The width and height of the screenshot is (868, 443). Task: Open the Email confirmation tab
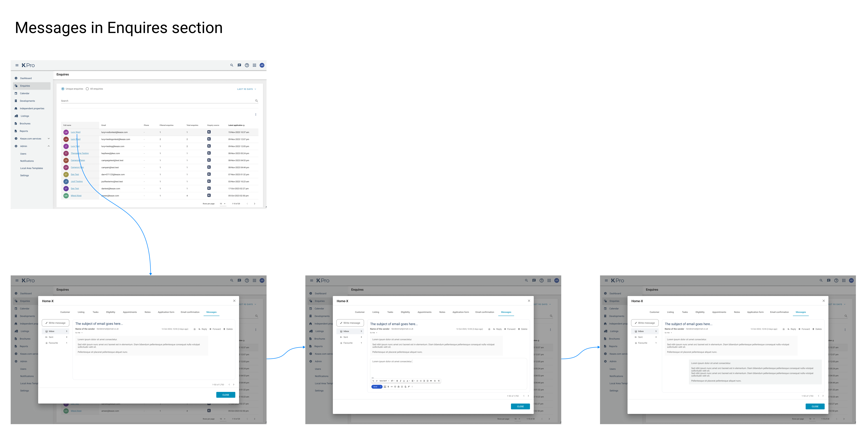click(485, 312)
